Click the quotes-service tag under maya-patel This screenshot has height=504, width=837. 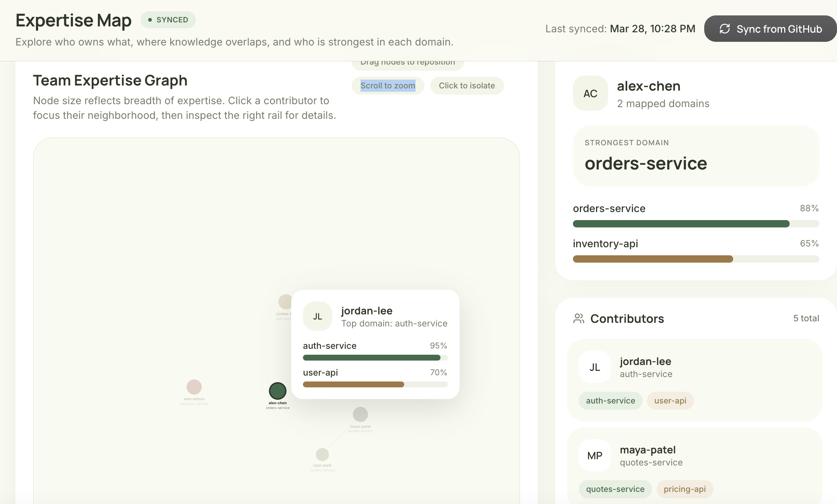(615, 489)
